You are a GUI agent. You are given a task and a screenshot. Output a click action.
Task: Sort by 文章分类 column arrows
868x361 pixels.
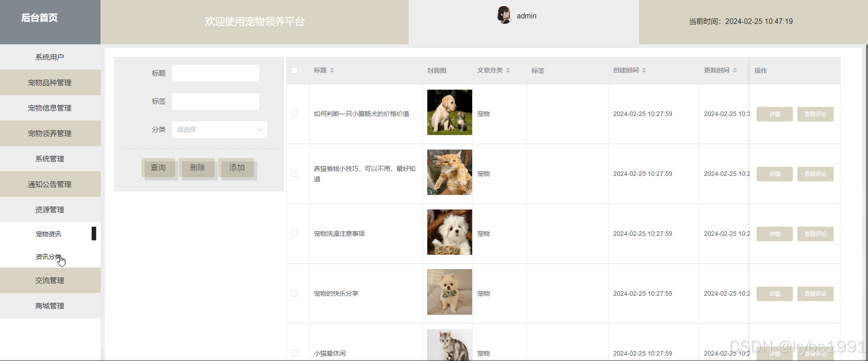click(508, 70)
